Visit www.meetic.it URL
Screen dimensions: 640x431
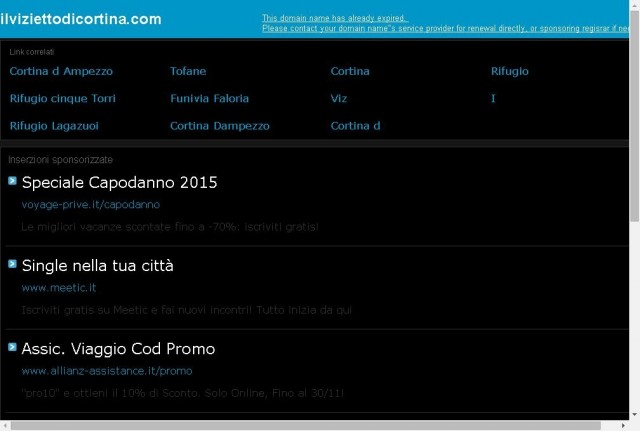tap(59, 288)
